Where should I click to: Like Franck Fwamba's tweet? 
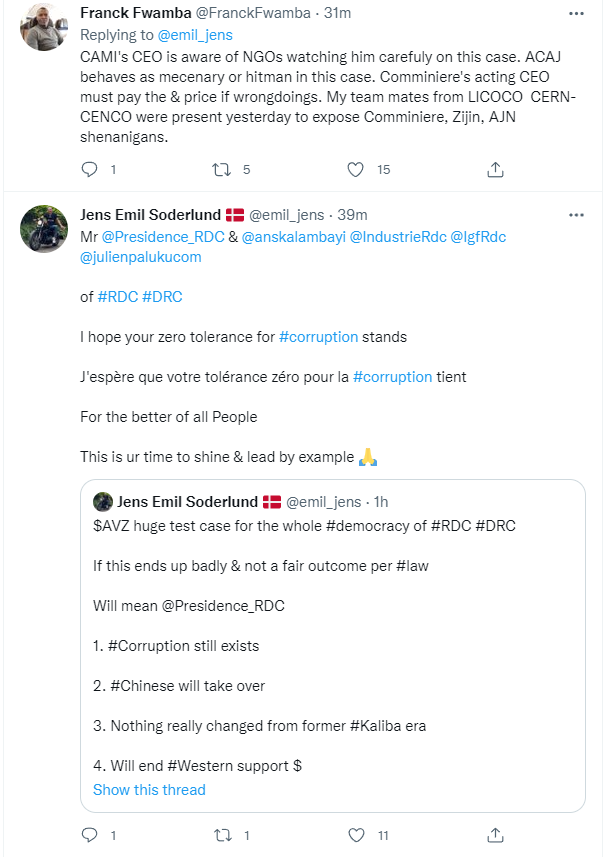click(356, 170)
